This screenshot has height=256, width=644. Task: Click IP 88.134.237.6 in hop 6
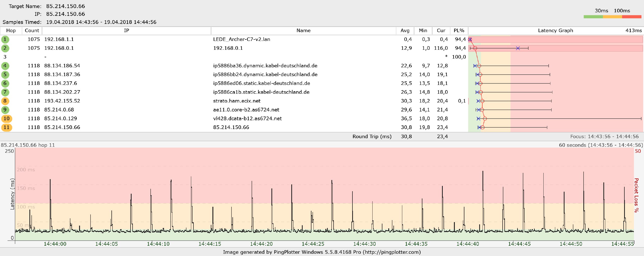click(x=61, y=83)
